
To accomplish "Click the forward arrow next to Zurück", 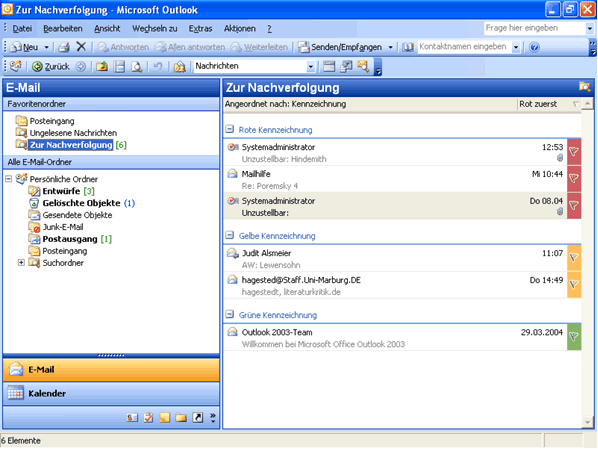I will point(80,66).
